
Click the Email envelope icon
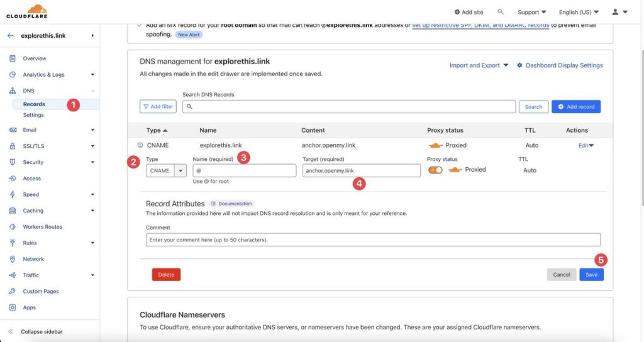coord(13,130)
